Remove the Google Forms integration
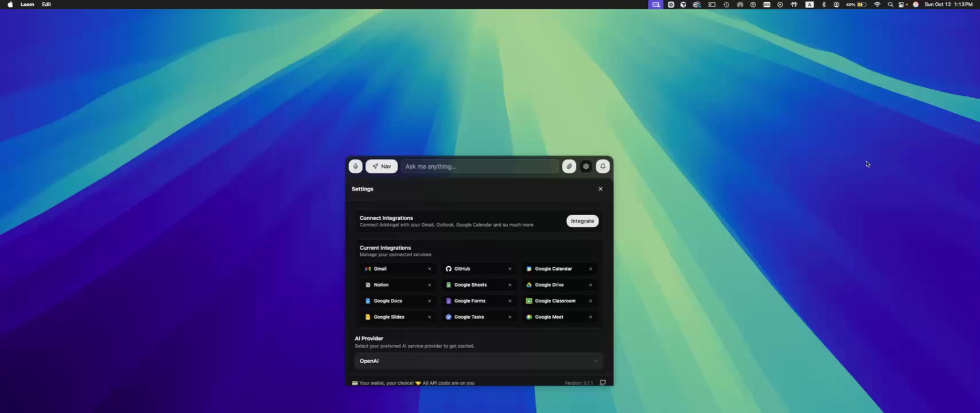The height and width of the screenshot is (413, 980). point(510,301)
